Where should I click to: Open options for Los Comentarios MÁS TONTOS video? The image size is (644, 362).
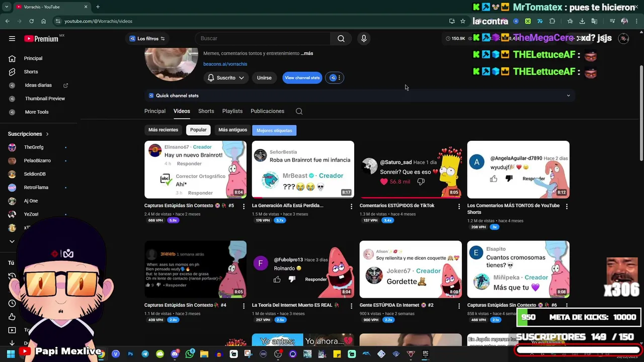(x=567, y=207)
